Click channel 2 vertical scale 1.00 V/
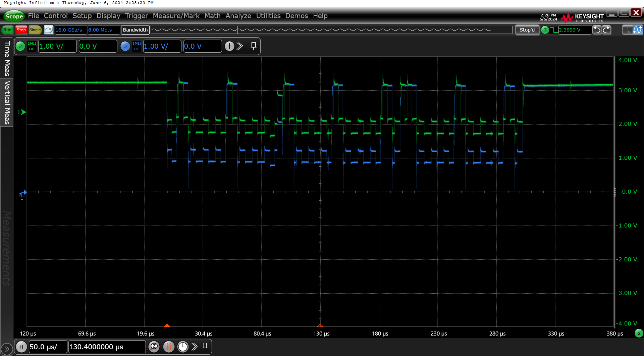644x356 pixels. (x=57, y=46)
